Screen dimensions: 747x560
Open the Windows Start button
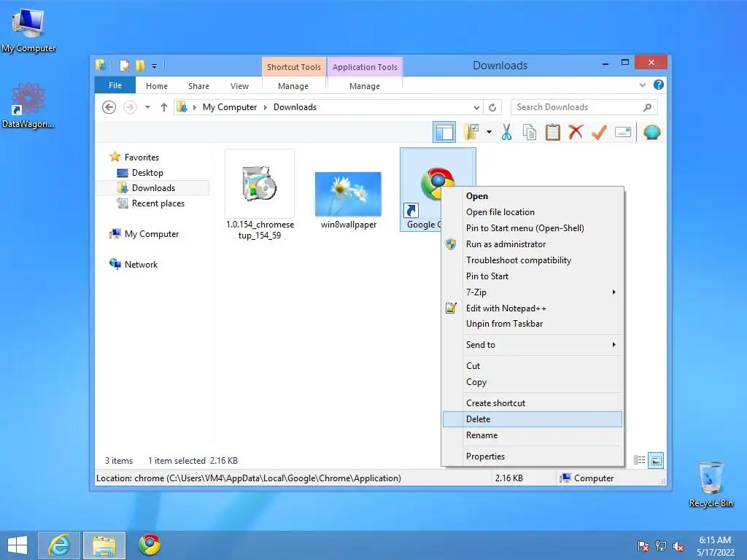coord(18,545)
